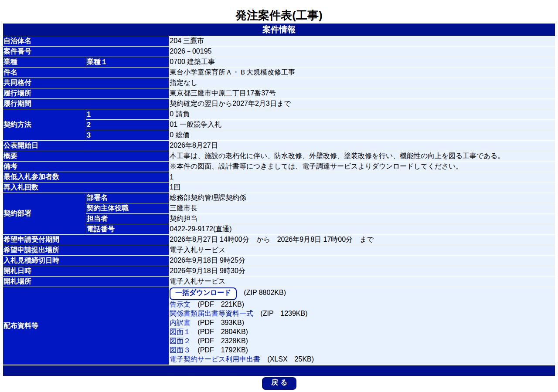Click the period text 契約確定の翌日から2027年2月3日まで
The image size is (558, 392).
pos(230,104)
